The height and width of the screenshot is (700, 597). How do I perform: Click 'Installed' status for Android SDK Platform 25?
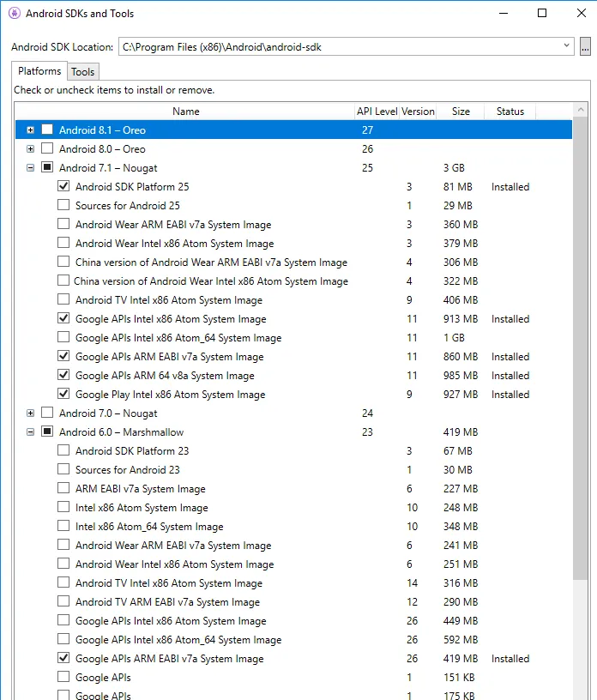tap(510, 187)
